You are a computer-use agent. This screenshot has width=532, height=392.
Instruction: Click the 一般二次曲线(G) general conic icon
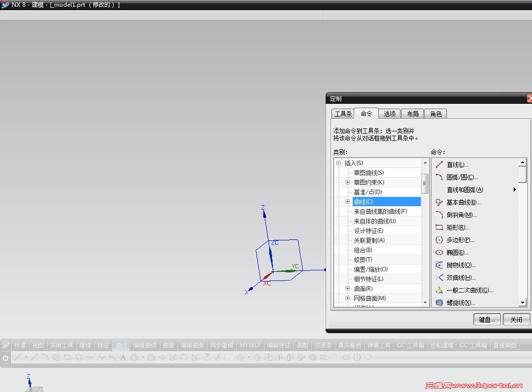pos(439,290)
